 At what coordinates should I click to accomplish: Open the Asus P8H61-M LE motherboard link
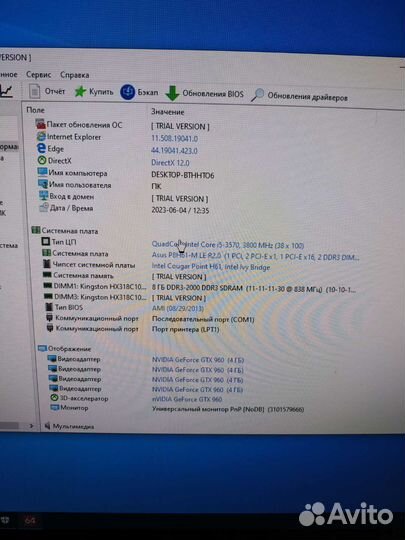pyautogui.click(x=255, y=256)
